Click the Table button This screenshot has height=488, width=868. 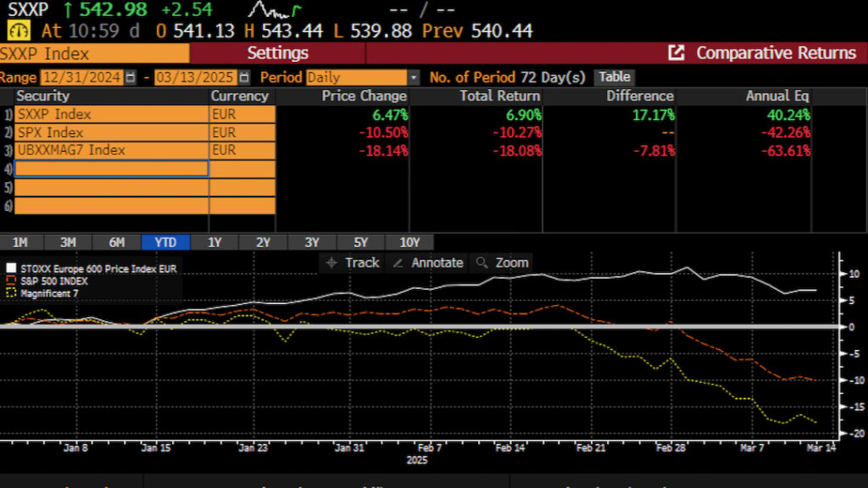(x=615, y=77)
